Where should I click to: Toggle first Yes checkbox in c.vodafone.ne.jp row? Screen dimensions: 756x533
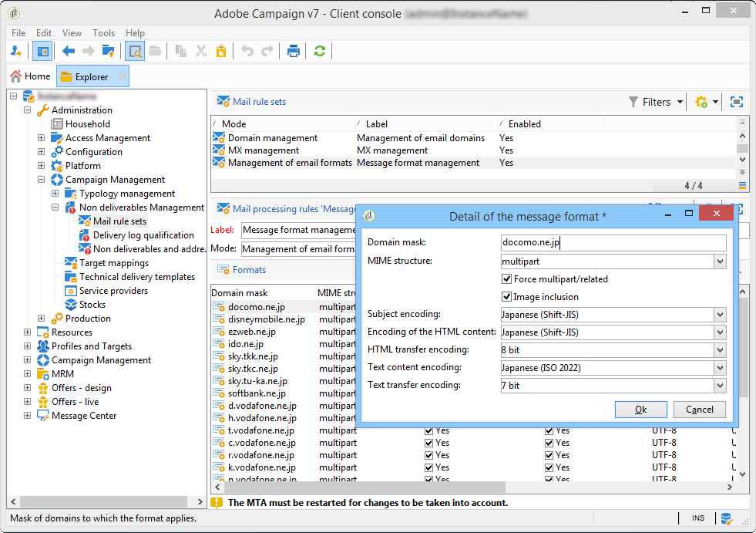[x=428, y=443]
